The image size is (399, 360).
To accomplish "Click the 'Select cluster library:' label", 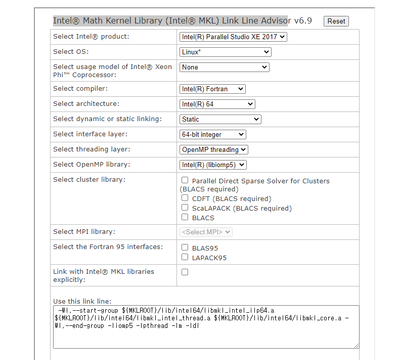I will click(x=89, y=180).
